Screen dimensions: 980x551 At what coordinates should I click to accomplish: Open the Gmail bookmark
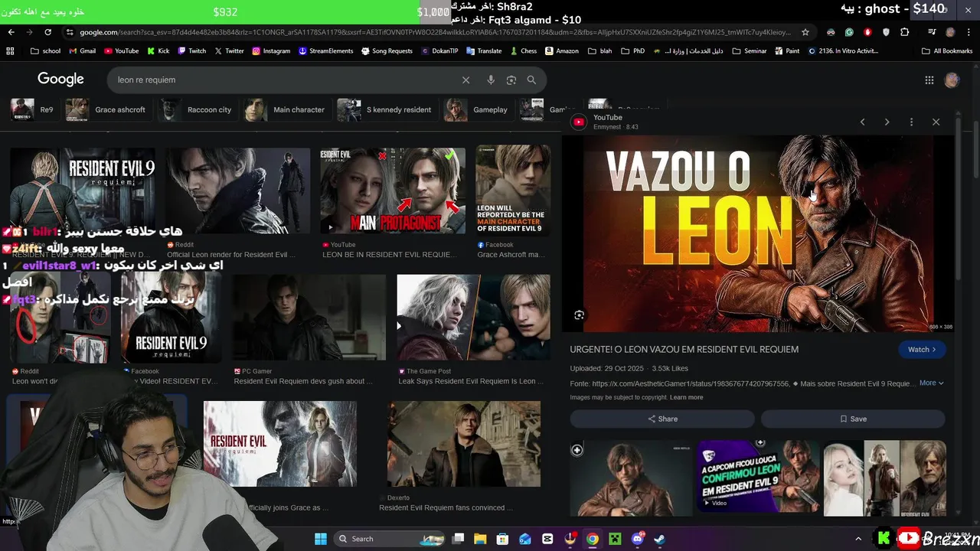point(82,51)
